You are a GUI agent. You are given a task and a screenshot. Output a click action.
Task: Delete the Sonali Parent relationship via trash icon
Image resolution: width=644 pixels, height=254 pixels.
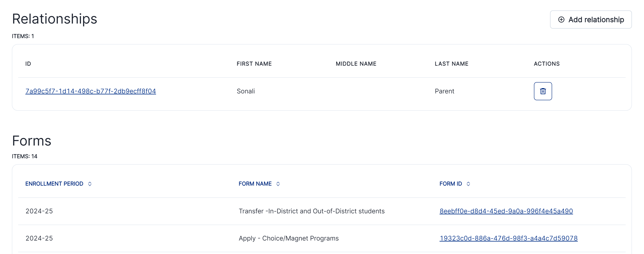click(543, 91)
